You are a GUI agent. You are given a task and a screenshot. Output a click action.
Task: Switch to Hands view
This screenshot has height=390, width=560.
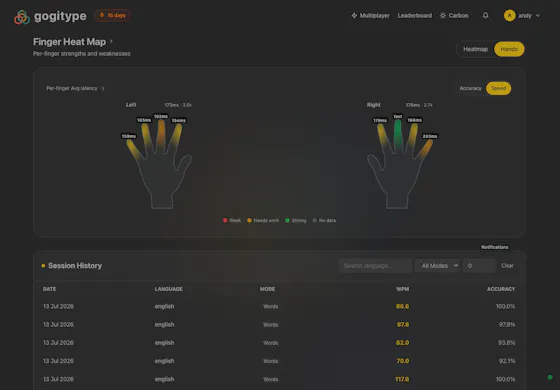point(509,49)
